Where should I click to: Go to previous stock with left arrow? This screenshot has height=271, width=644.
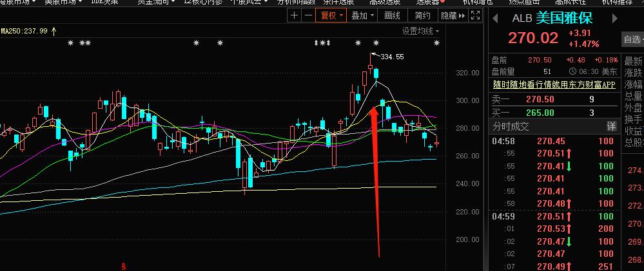click(x=495, y=18)
